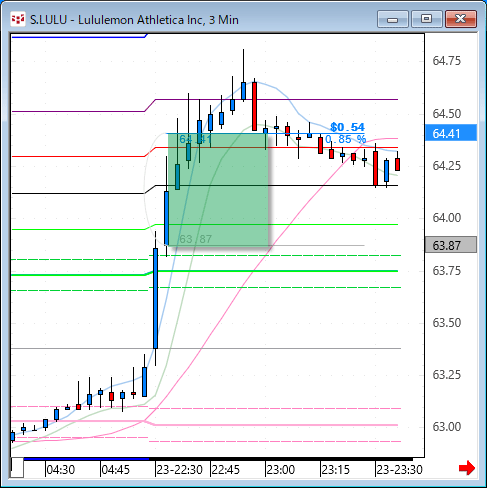Click the 64.50 price axis label

[447, 114]
